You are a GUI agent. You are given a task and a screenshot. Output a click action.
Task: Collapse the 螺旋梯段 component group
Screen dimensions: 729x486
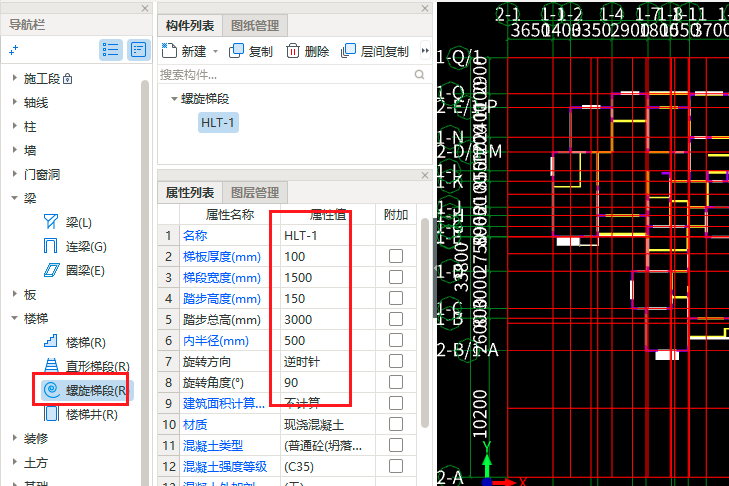click(x=174, y=99)
